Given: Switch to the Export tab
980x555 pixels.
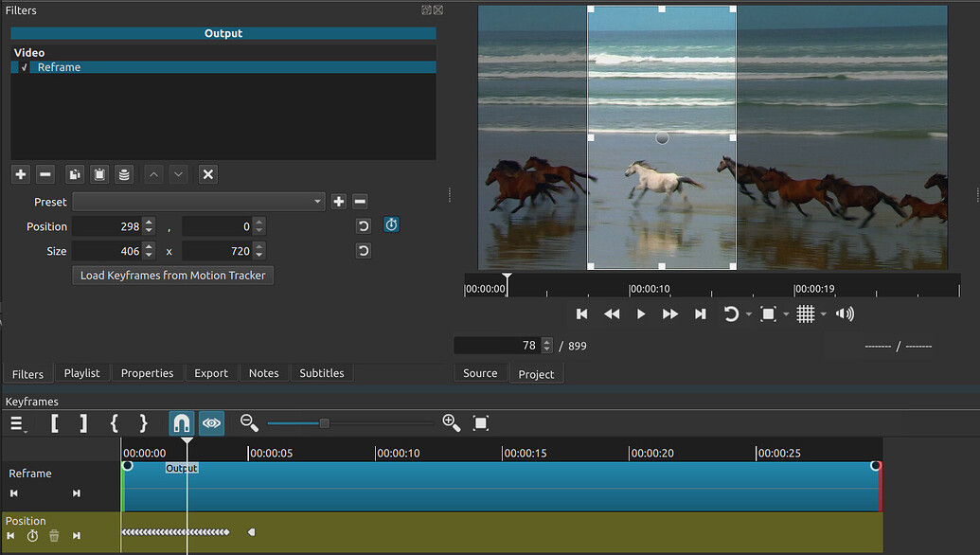Looking at the screenshot, I should click(211, 373).
